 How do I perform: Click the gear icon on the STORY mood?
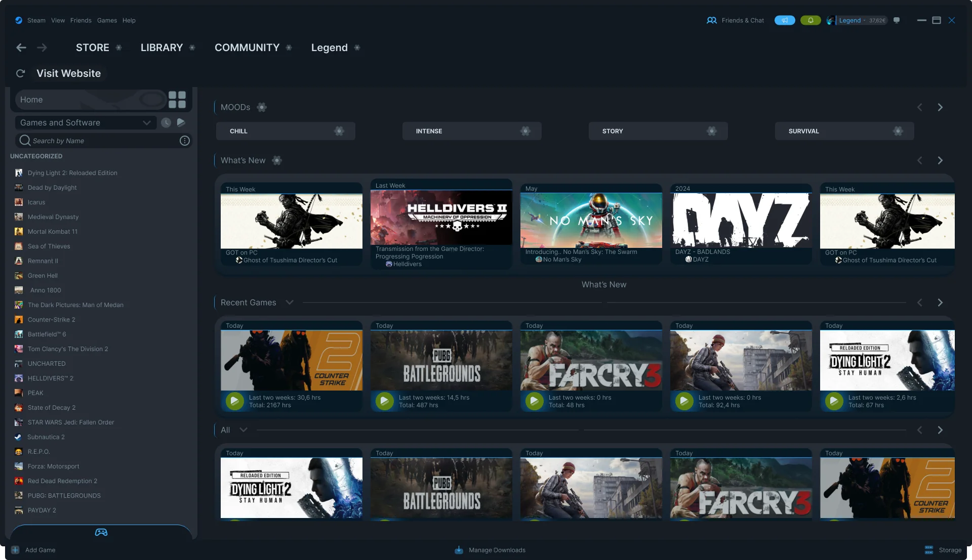(x=712, y=131)
